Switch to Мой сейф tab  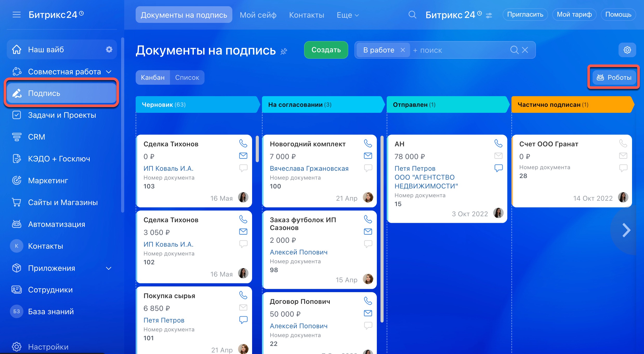pos(258,15)
